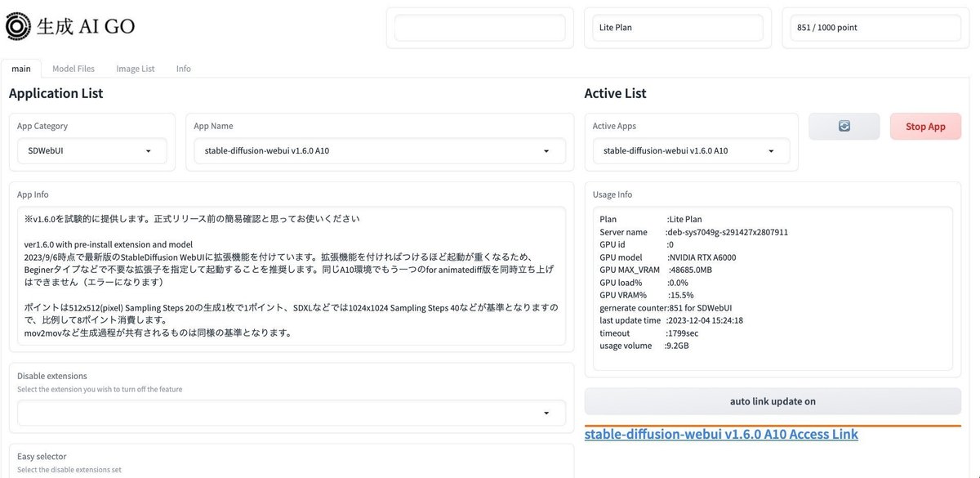Click the Lite Plan field in the header

(678, 28)
